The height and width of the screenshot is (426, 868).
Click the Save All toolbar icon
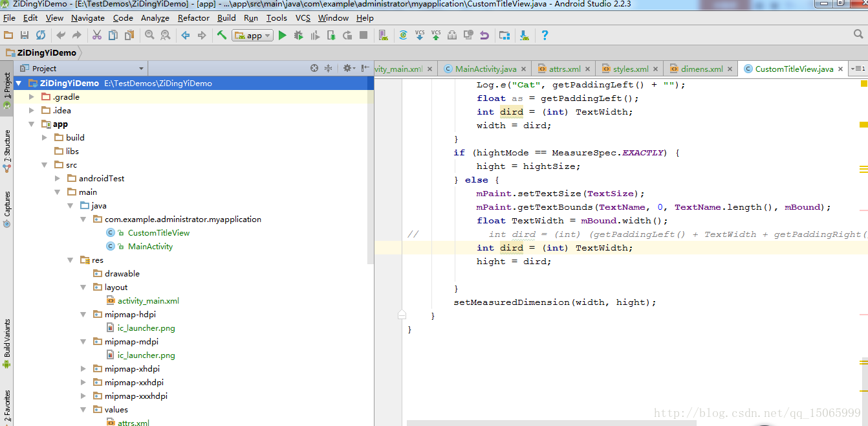click(25, 35)
